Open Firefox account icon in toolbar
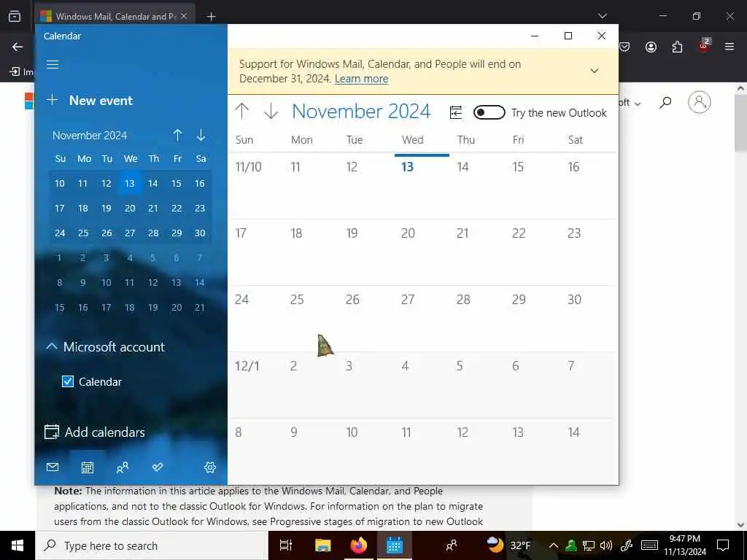This screenshot has height=560, width=747. click(651, 47)
